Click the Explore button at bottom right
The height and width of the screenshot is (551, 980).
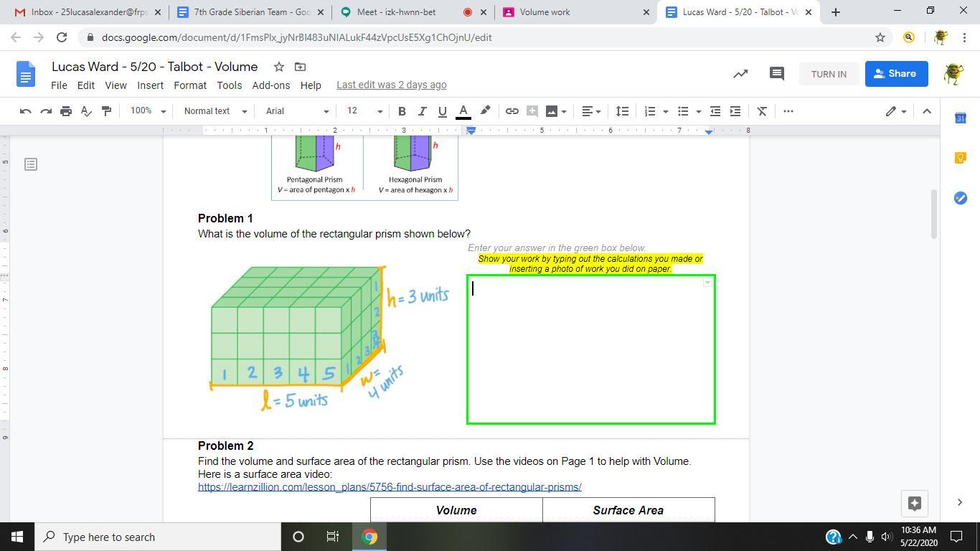coord(914,503)
